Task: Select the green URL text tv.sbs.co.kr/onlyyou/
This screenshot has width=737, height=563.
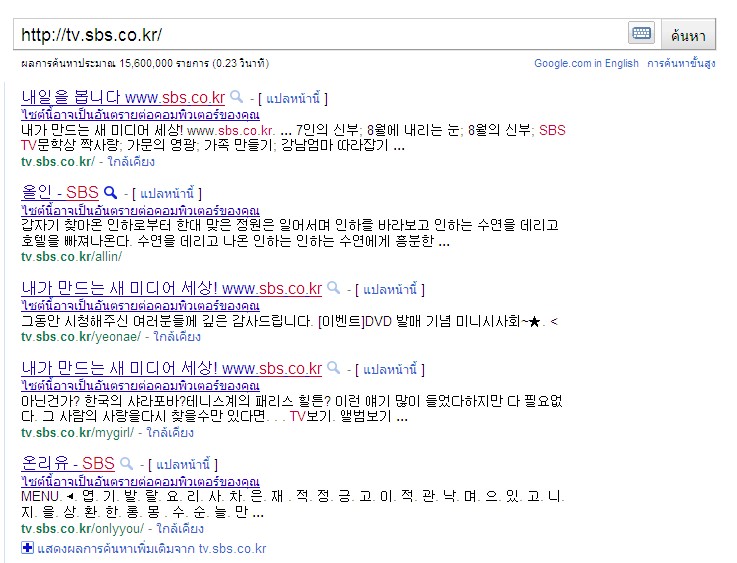Action: pos(82,529)
